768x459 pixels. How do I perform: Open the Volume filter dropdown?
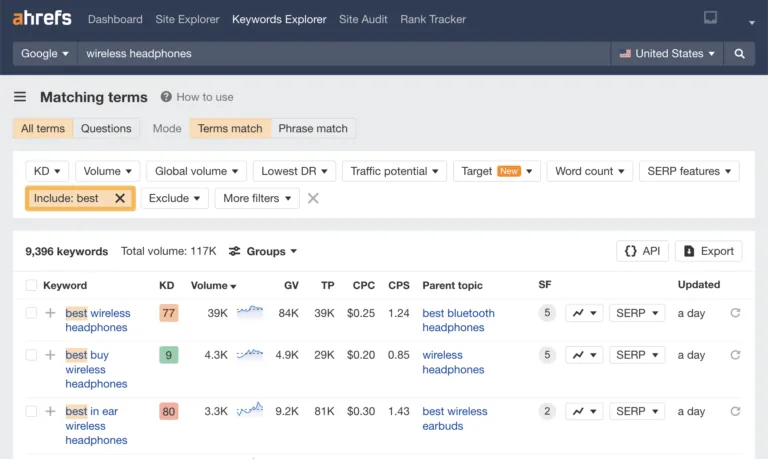(107, 171)
